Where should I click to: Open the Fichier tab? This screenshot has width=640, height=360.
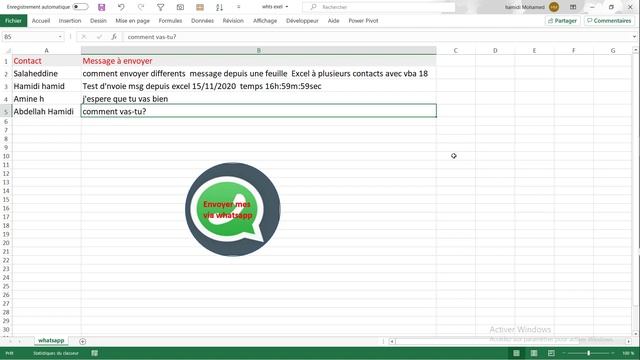(13, 20)
